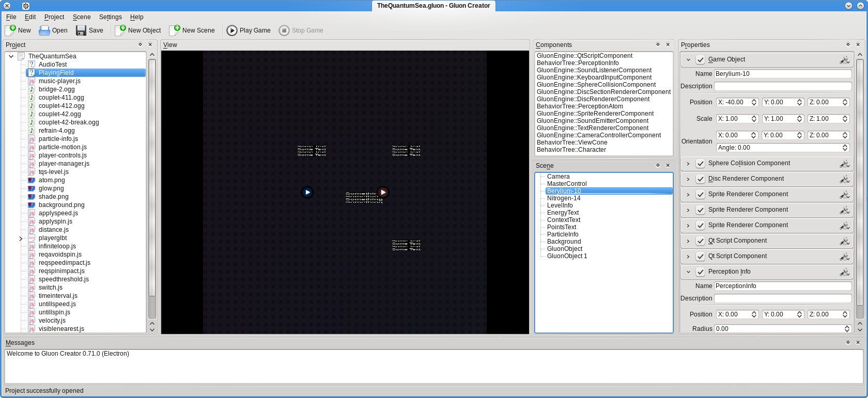Open the wrench settings for Disc Renderer Component
Viewport: 868px width, 398px height.
844,179
